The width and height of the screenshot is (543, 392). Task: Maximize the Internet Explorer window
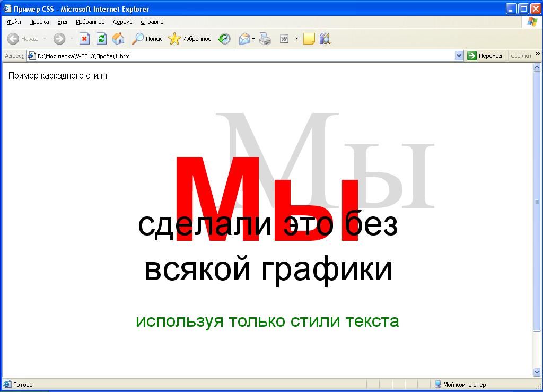tap(523, 8)
